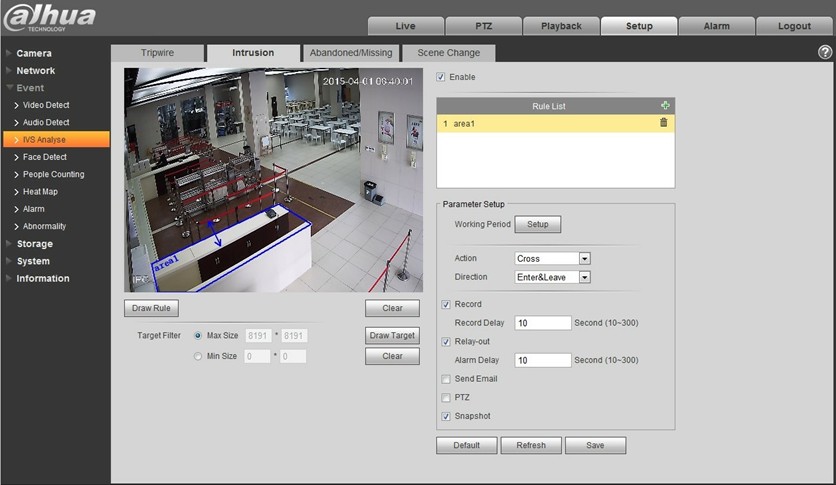Expand the Camera section in sidebar
The image size is (836, 485).
coord(34,53)
